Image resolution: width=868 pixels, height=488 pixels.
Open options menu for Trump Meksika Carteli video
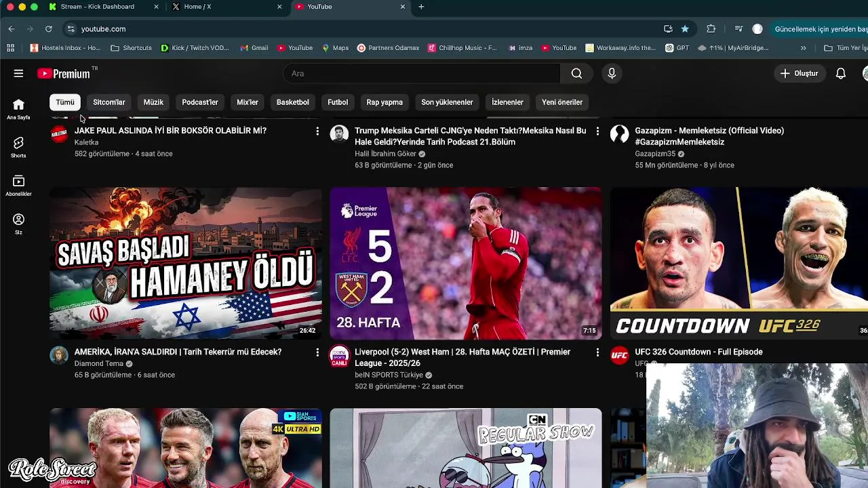[x=597, y=131]
